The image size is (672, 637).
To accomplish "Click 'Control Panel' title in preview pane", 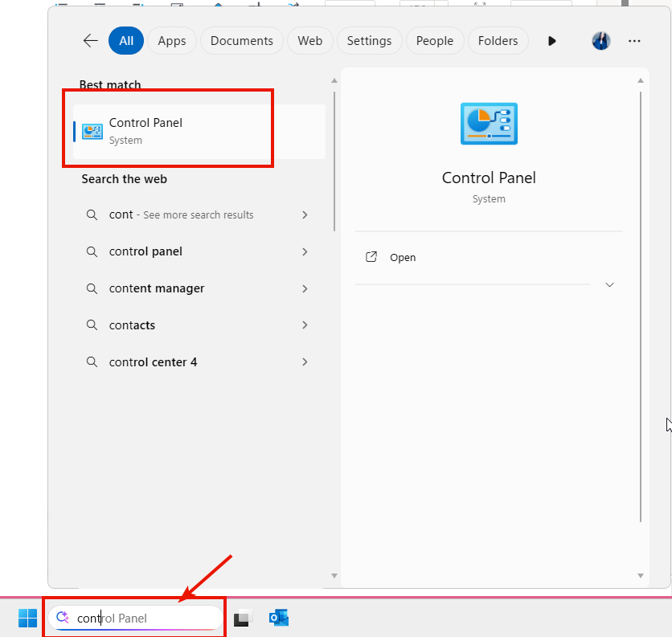I will 489,178.
